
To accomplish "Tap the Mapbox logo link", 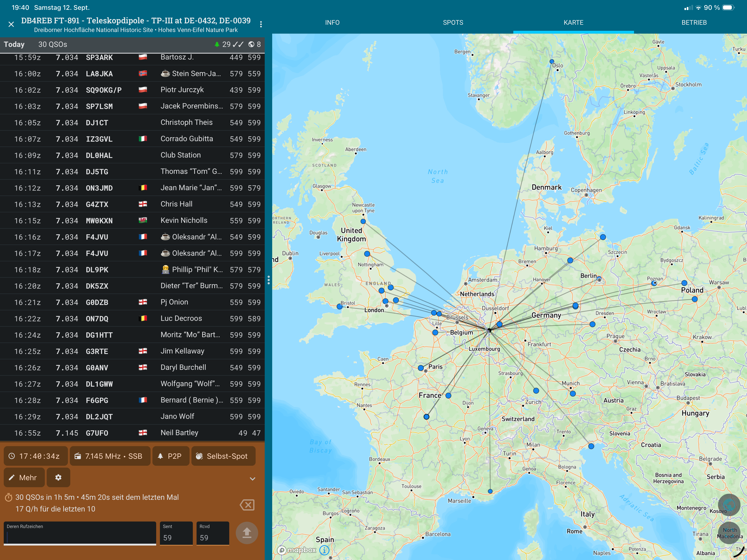I will point(296,550).
